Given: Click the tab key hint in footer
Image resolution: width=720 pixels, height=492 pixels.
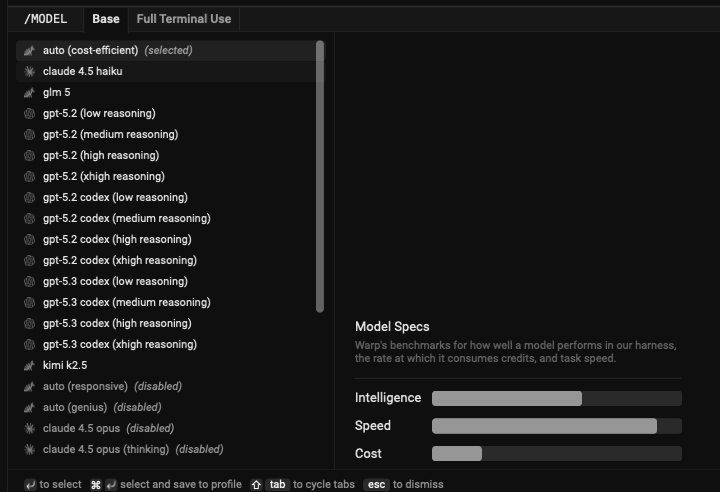Looking at the screenshot, I should pyautogui.click(x=277, y=485).
